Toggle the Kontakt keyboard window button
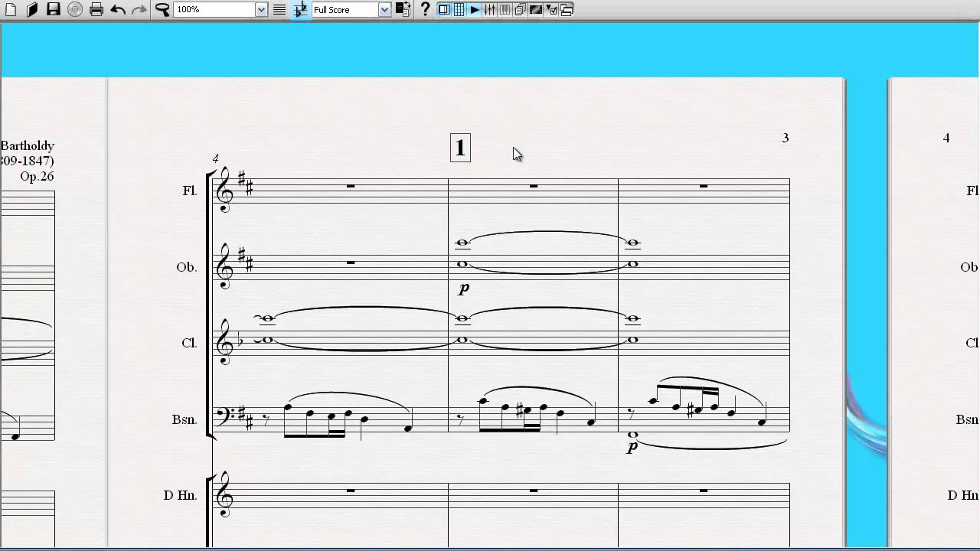The height and width of the screenshot is (551, 980). (x=505, y=9)
